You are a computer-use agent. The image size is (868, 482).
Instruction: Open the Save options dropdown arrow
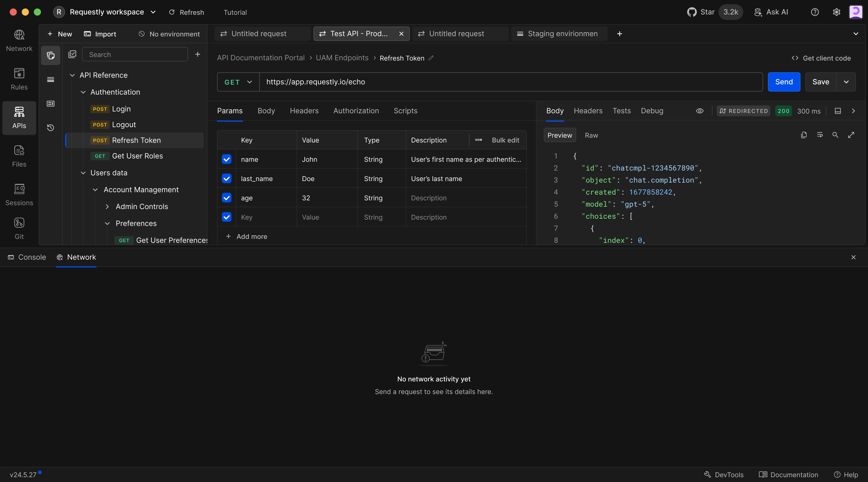click(x=846, y=82)
